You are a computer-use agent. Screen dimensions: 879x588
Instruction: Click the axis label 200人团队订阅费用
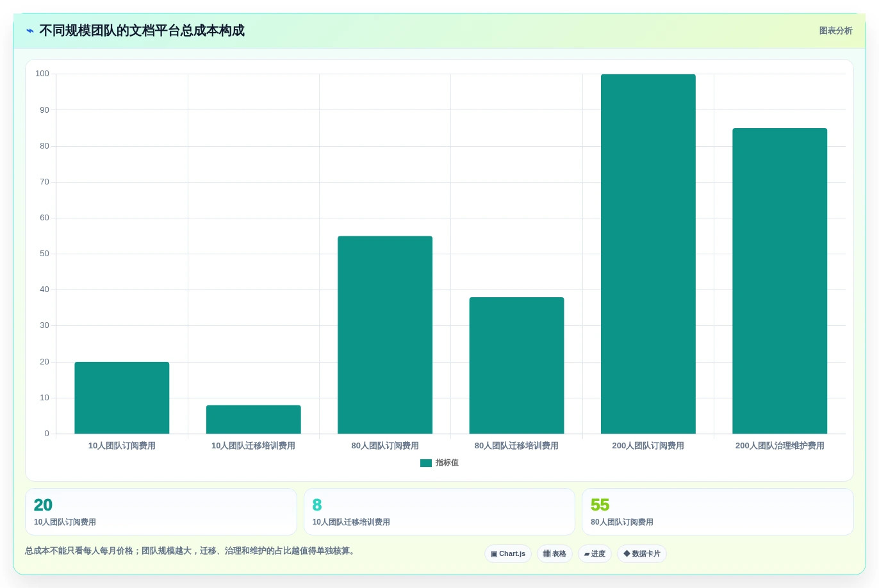point(648,446)
